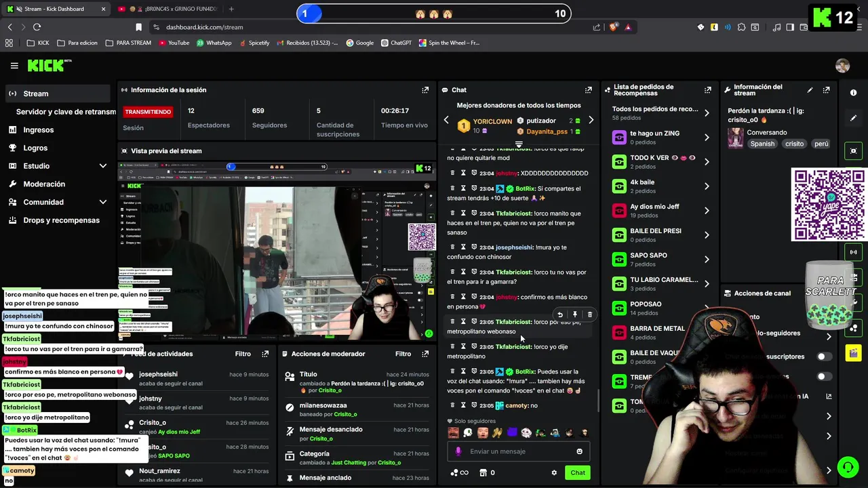
Task: Pin the hovered Tkfabriciost message
Action: [x=575, y=314]
